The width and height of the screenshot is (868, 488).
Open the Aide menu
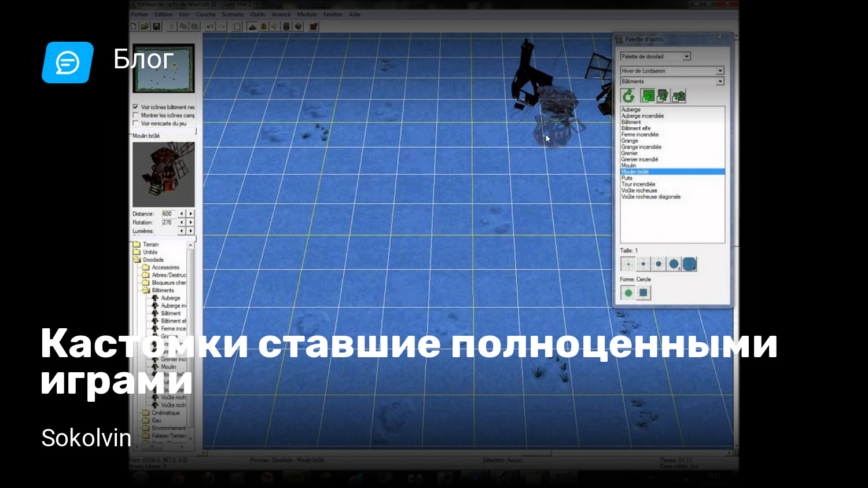tap(355, 14)
